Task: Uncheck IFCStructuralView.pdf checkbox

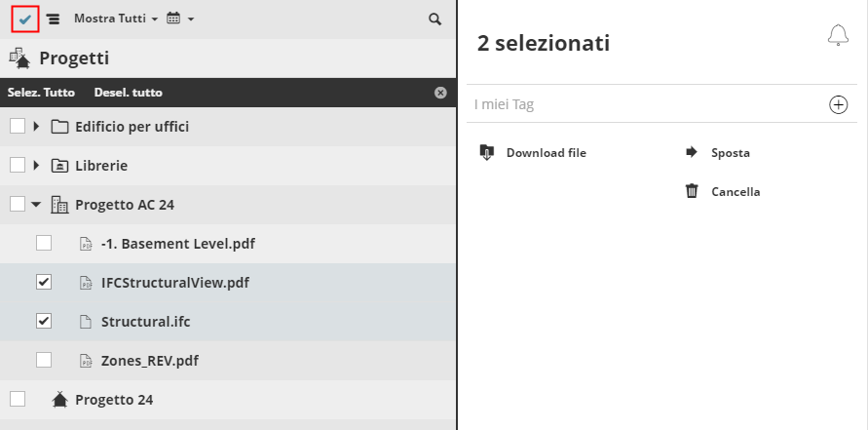Action: pos(44,282)
